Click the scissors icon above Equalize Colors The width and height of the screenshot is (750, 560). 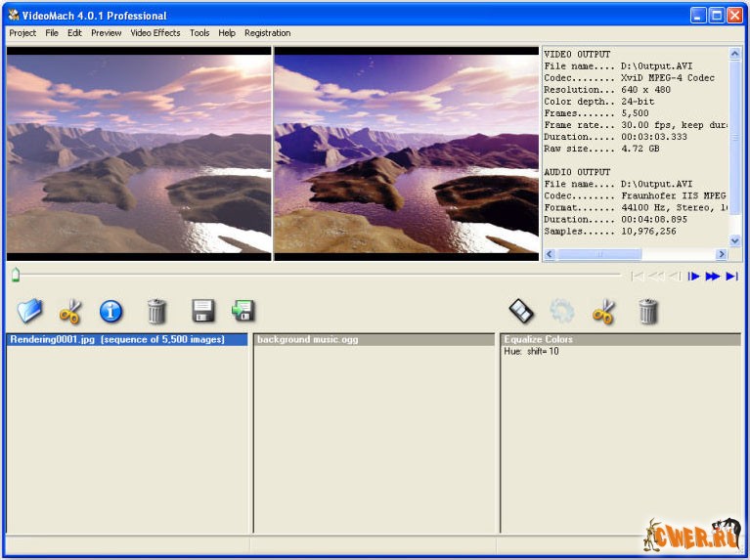tap(604, 312)
